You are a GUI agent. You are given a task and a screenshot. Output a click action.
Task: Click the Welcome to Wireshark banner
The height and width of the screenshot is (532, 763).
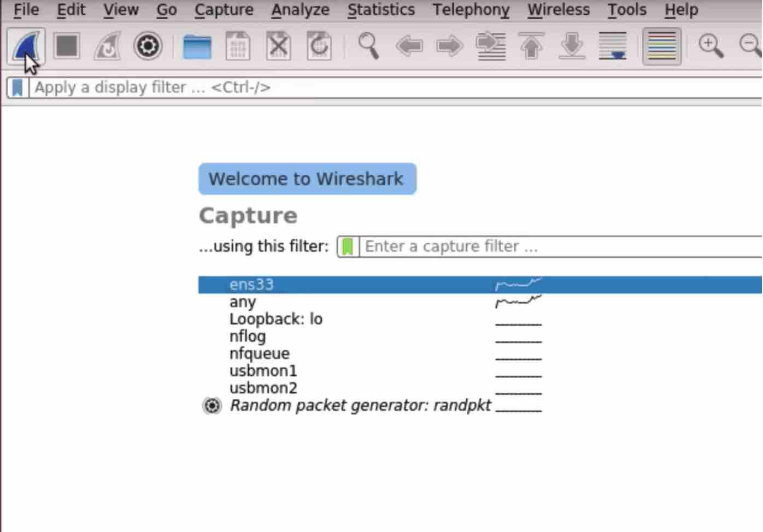[307, 179]
